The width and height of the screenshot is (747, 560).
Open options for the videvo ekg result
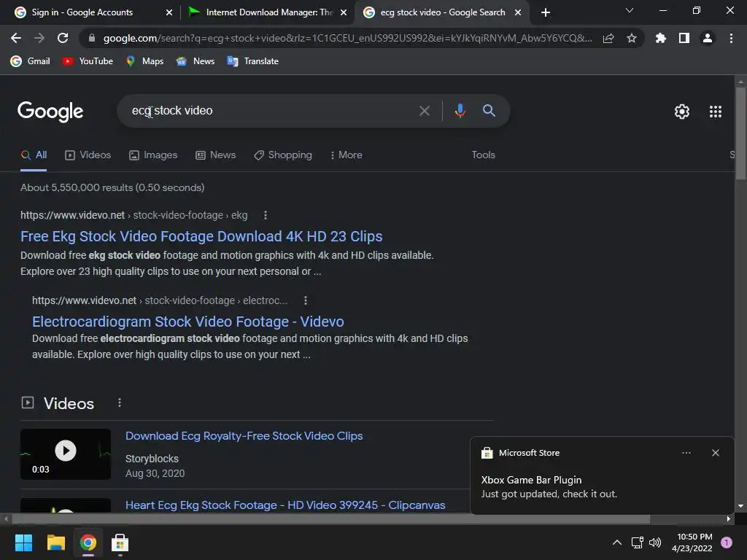tap(266, 215)
